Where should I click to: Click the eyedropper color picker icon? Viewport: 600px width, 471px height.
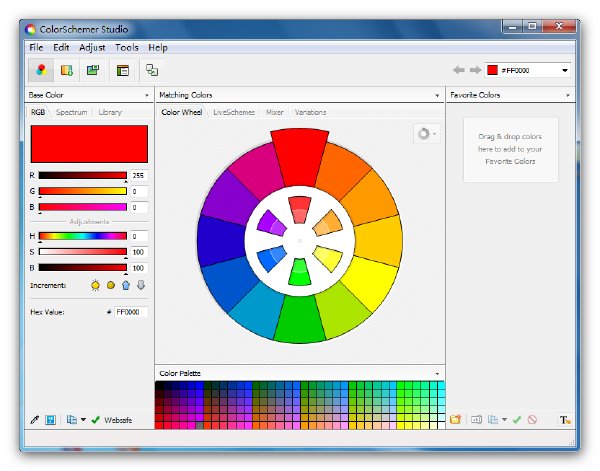coord(35,420)
